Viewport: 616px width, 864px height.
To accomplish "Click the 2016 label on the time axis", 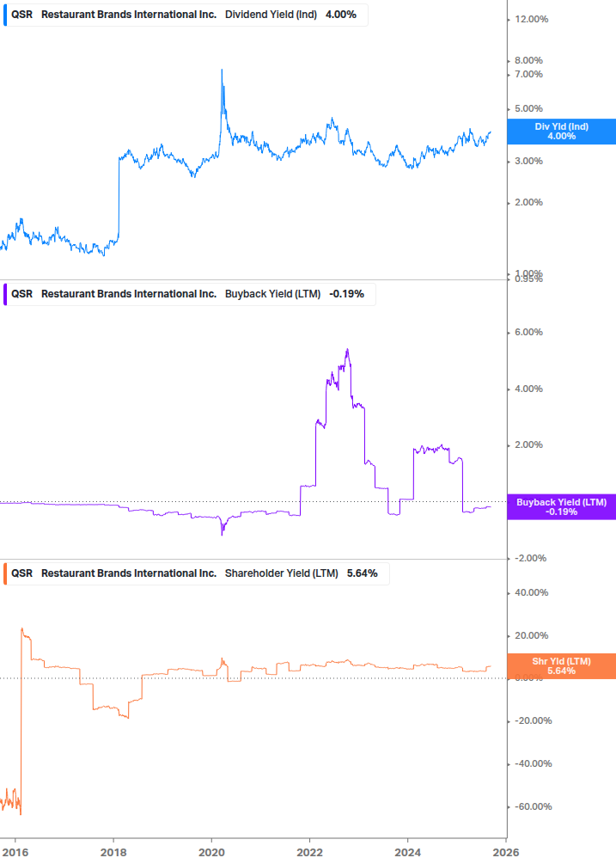I will tap(15, 851).
